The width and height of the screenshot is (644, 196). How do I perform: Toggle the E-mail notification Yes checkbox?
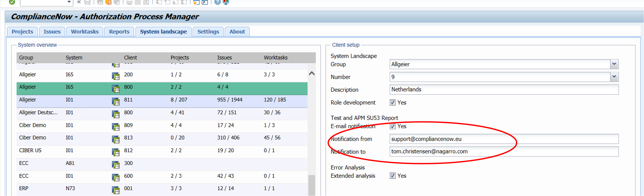click(x=392, y=126)
